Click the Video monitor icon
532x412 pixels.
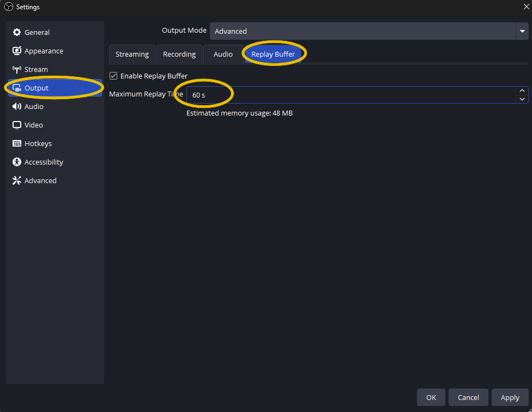tap(16, 125)
